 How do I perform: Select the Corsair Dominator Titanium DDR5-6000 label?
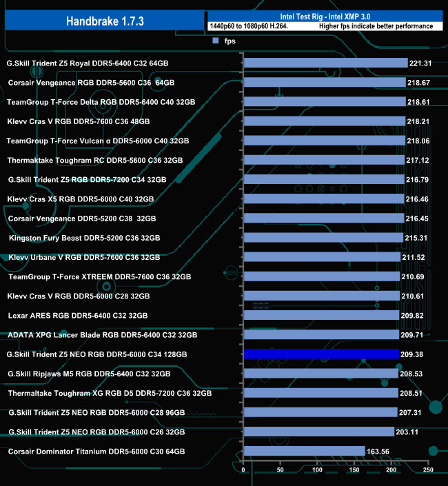96,452
